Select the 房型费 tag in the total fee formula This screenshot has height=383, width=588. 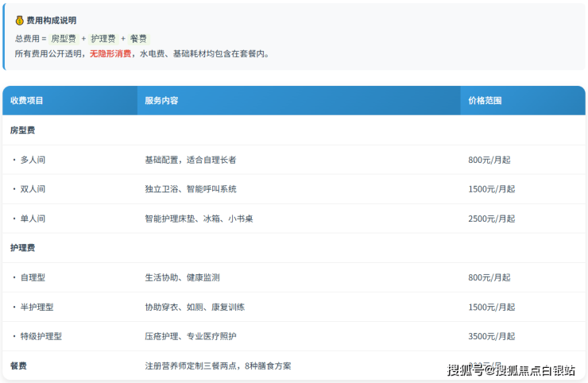click(64, 38)
